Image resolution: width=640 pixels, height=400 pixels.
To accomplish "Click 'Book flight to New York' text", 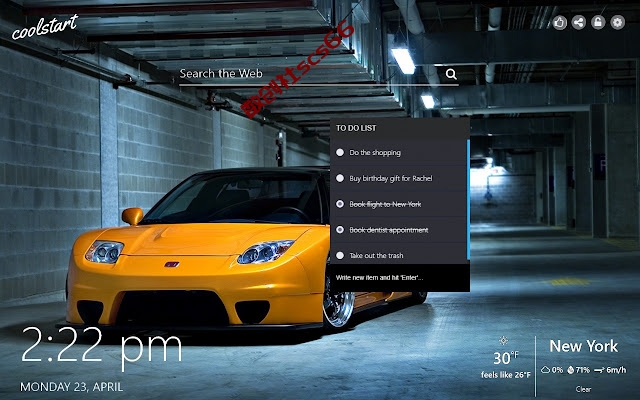I will (x=385, y=204).
